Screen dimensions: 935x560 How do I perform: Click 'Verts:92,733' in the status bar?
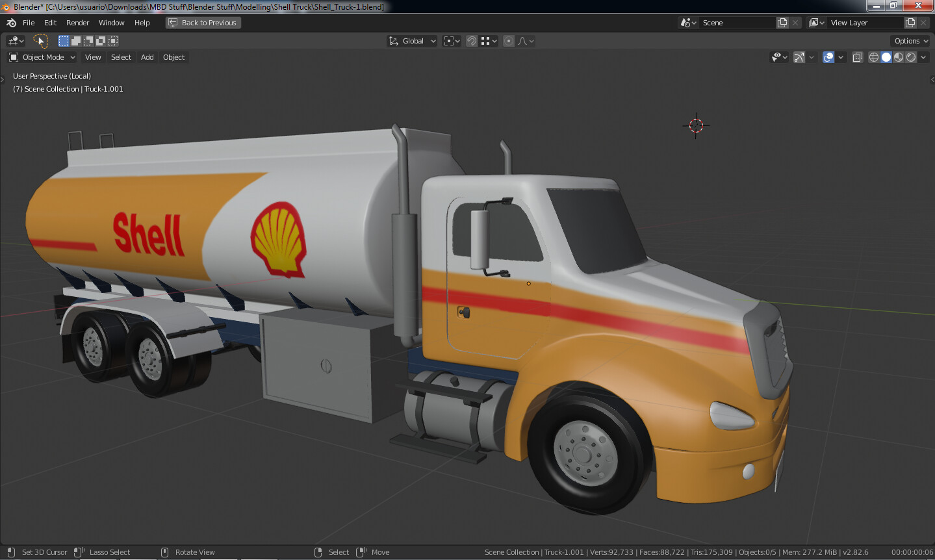611,552
